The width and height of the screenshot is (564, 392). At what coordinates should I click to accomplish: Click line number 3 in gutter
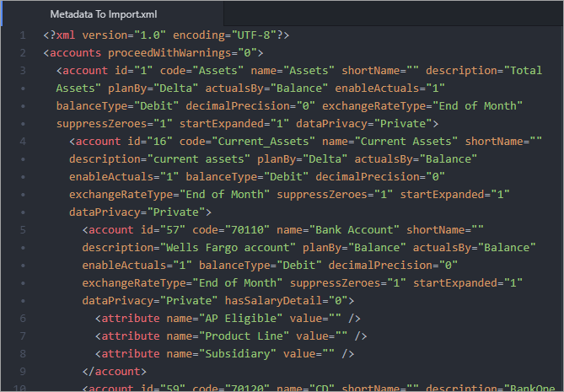[23, 71]
